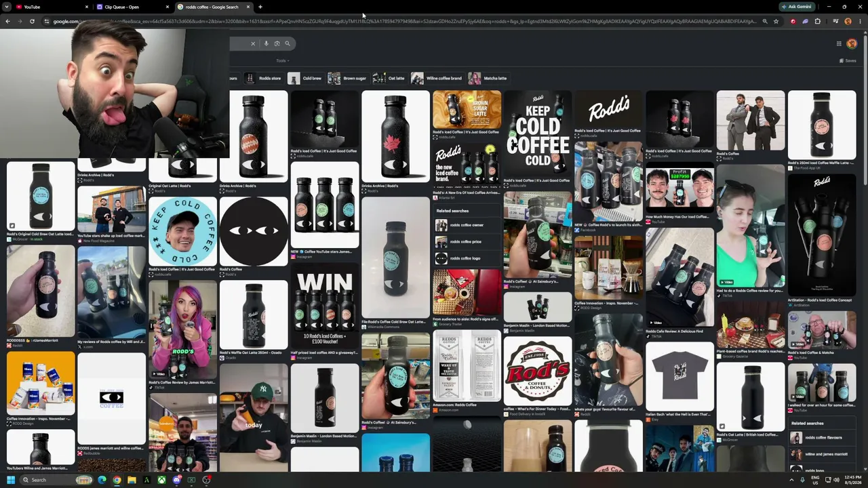The height and width of the screenshot is (488, 868).
Task: Open Microsoft Edge from the taskbar
Action: coord(102,480)
